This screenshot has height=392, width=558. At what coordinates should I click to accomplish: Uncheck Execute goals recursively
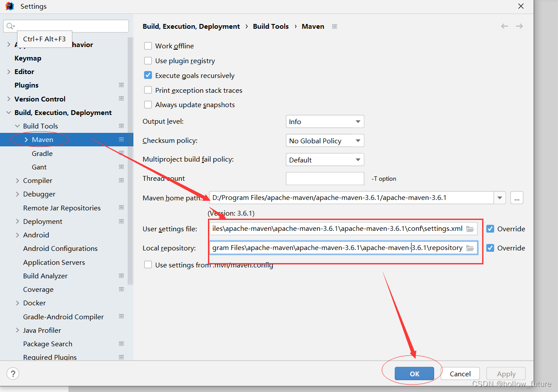(x=148, y=75)
